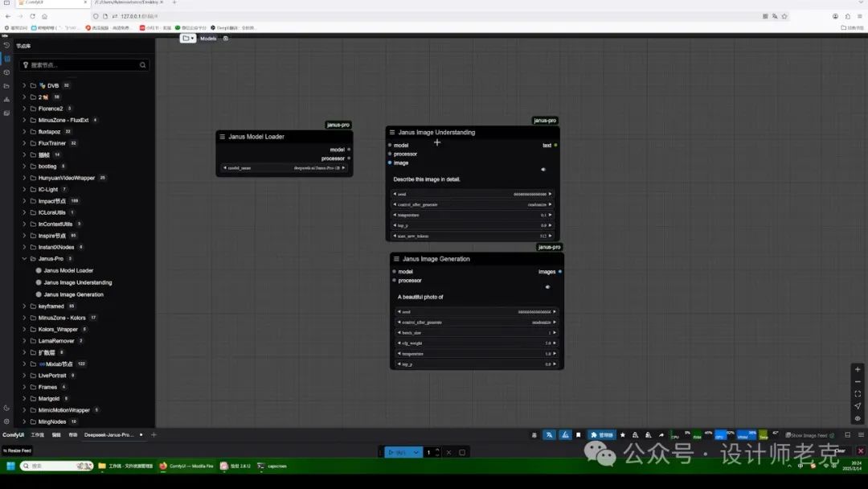Zoom out with canvas minus button
The image size is (868, 489).
pyautogui.click(x=858, y=381)
